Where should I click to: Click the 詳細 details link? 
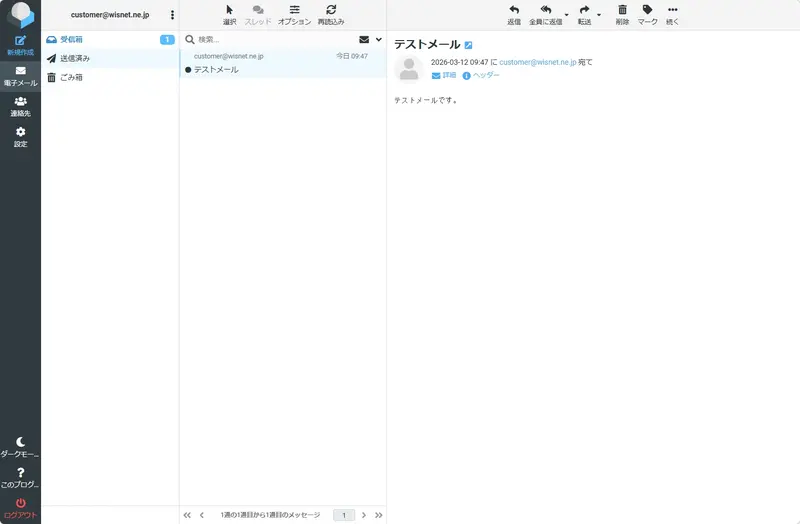pyautogui.click(x=443, y=76)
